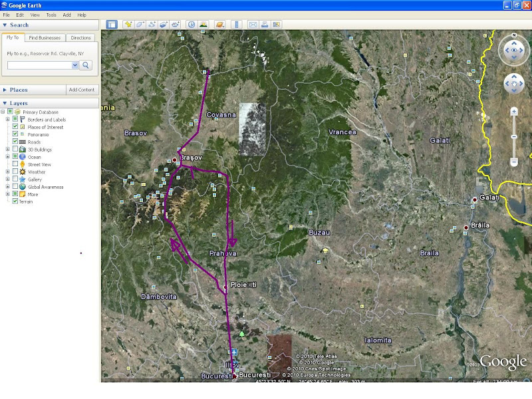Viewport: 532px width, 399px height.
Task: Click the Print icon
Action: pos(265,25)
